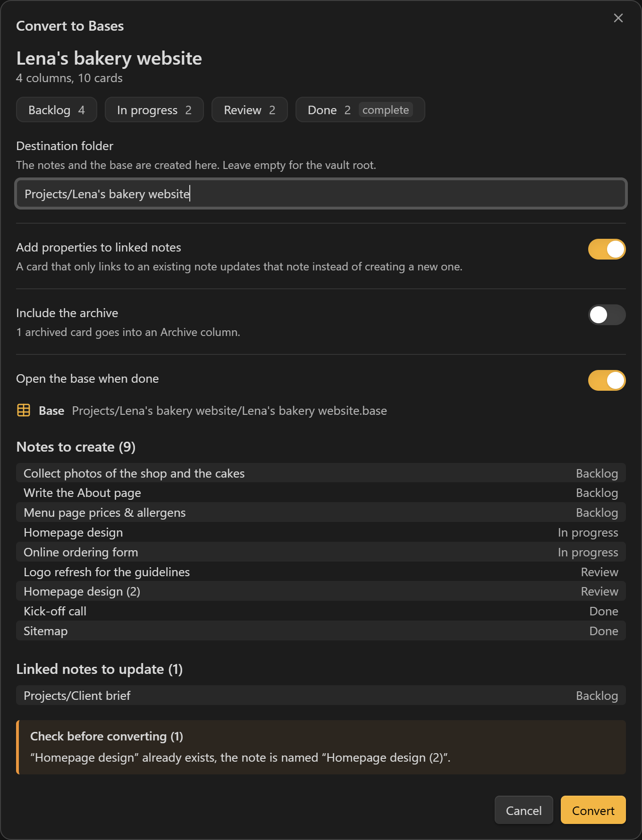Click the Check before converting warning
The width and height of the screenshot is (642, 840).
tap(321, 747)
